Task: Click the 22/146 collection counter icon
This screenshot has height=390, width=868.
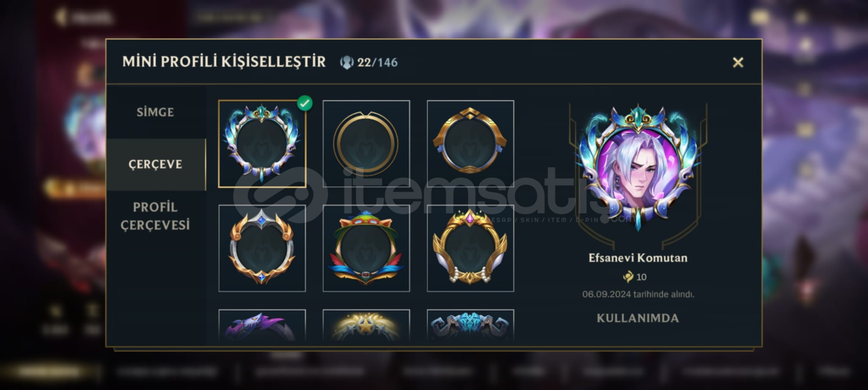Action: pyautogui.click(x=347, y=62)
